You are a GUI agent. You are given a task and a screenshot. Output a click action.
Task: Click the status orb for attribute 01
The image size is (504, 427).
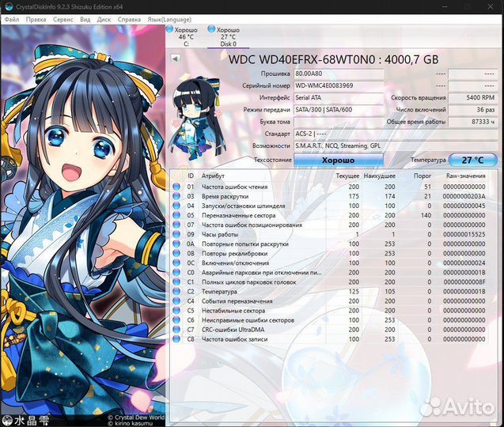point(176,187)
